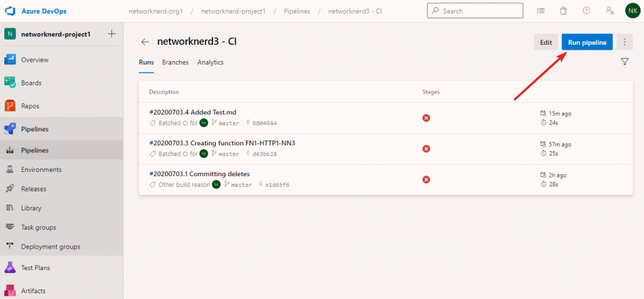The height and width of the screenshot is (299, 644).
Task: Click commit hash e1d65f6
Action: [277, 184]
